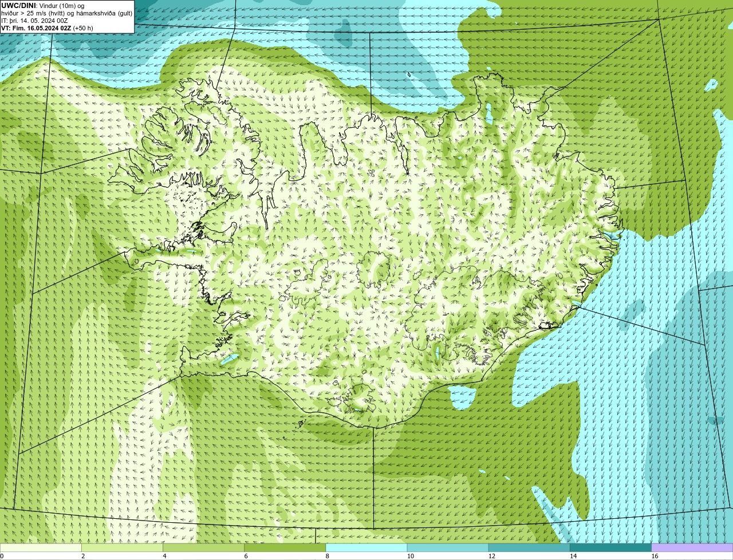Click the legend scale label '6'
Screen dimensions: 733x560
pos(246,556)
